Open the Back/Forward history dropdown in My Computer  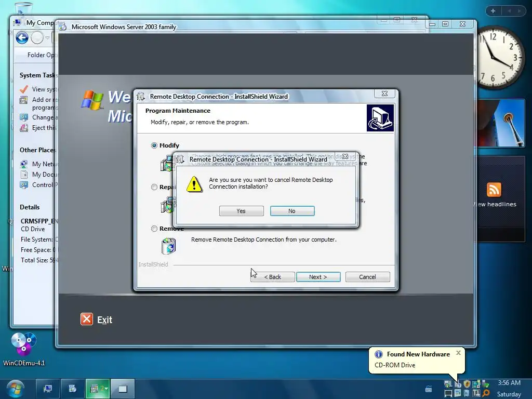47,37
